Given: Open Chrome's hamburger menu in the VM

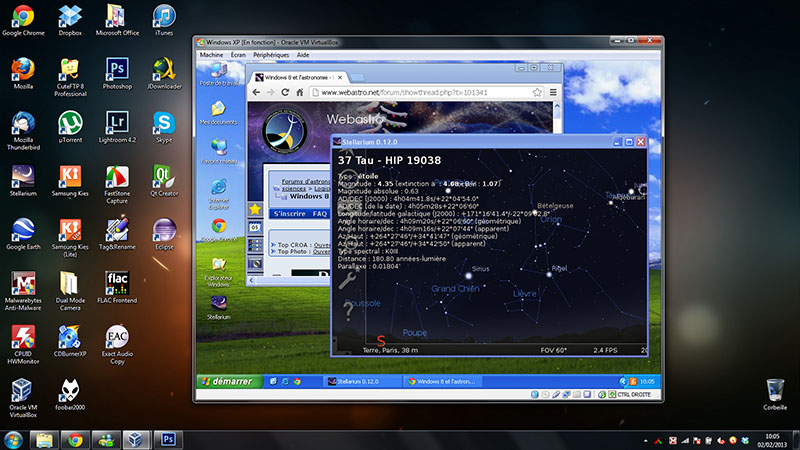Looking at the screenshot, I should [x=553, y=92].
